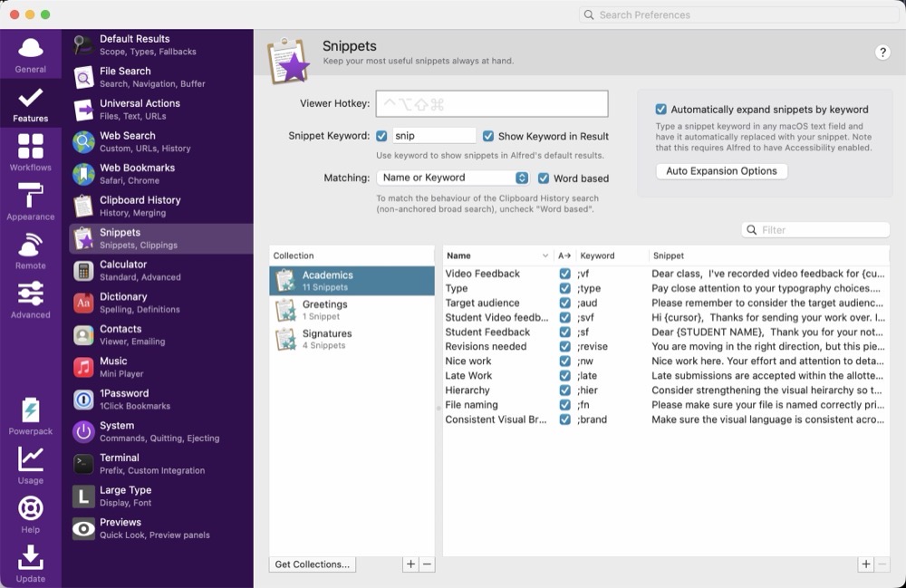The height and width of the screenshot is (588, 906).
Task: Open the Help section
Action: pos(31,515)
